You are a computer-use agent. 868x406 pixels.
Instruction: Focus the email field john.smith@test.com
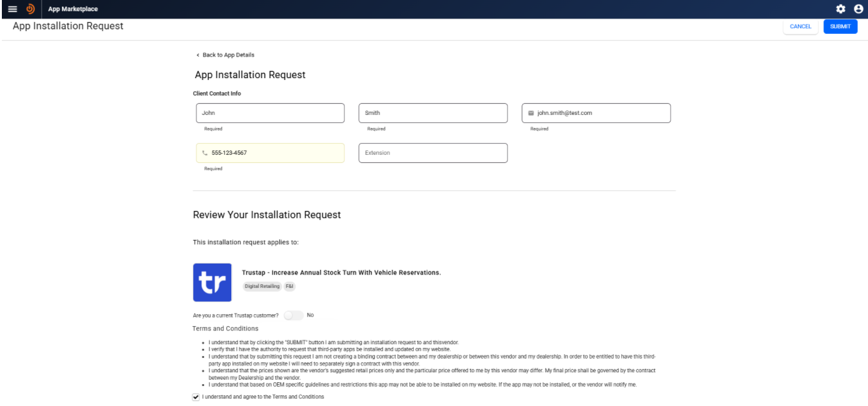[x=600, y=113]
